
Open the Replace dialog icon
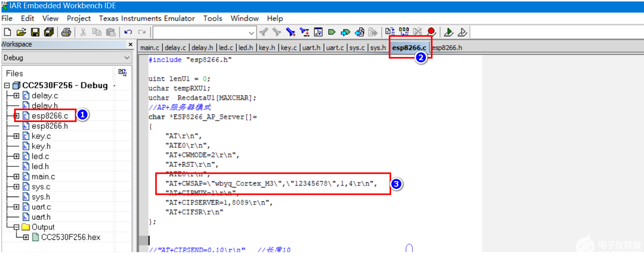click(305, 32)
